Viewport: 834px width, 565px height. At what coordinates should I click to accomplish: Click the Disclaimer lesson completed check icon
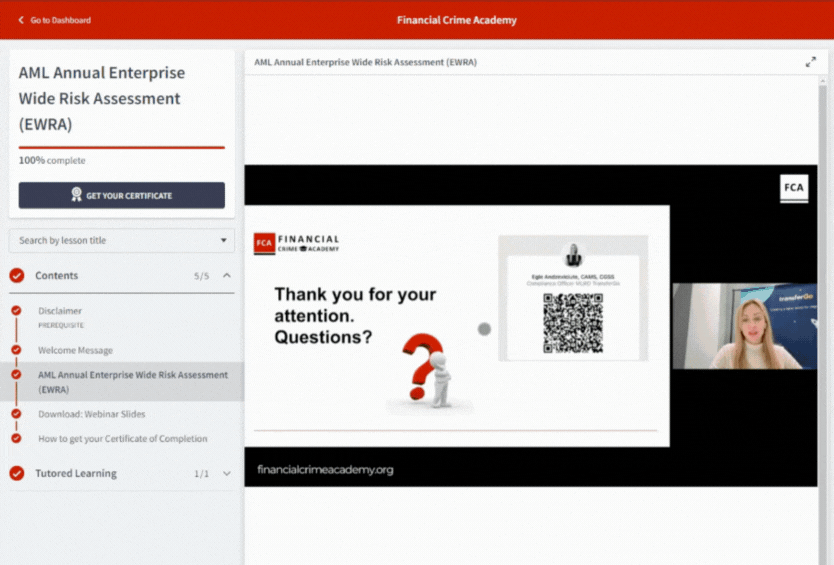click(x=16, y=310)
